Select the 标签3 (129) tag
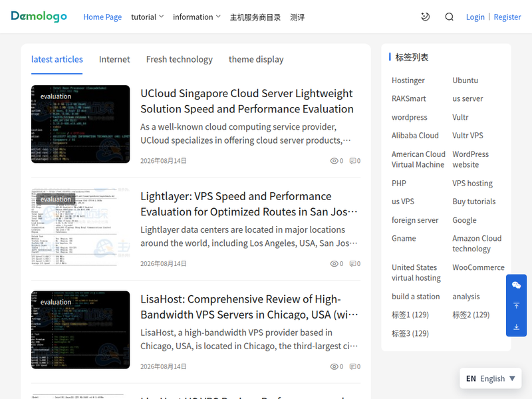The height and width of the screenshot is (399, 532). point(410,334)
